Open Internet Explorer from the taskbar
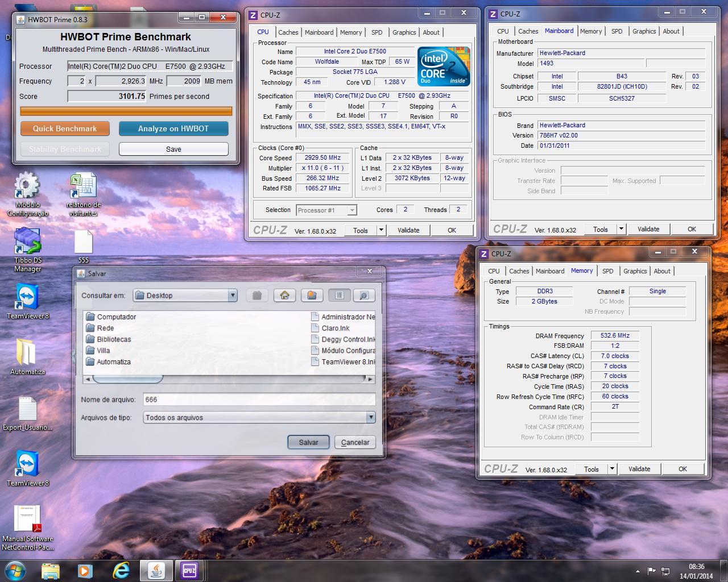The image size is (728, 582). pos(121,570)
